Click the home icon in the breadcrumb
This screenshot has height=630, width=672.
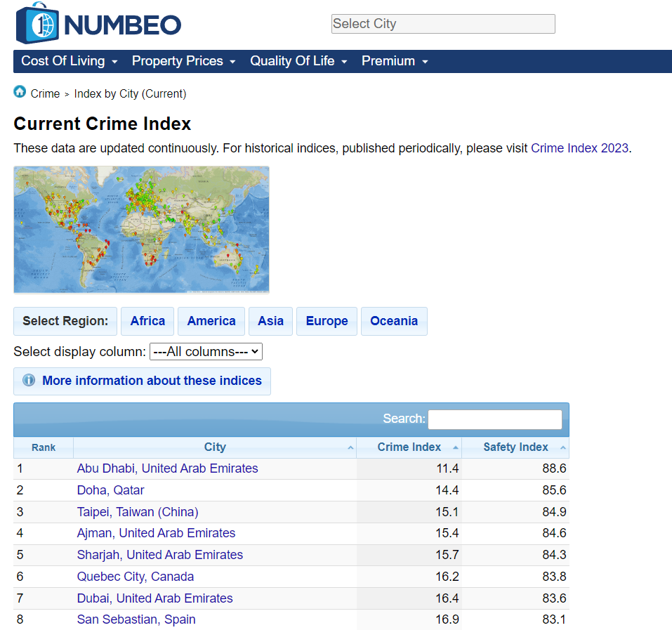pyautogui.click(x=19, y=92)
